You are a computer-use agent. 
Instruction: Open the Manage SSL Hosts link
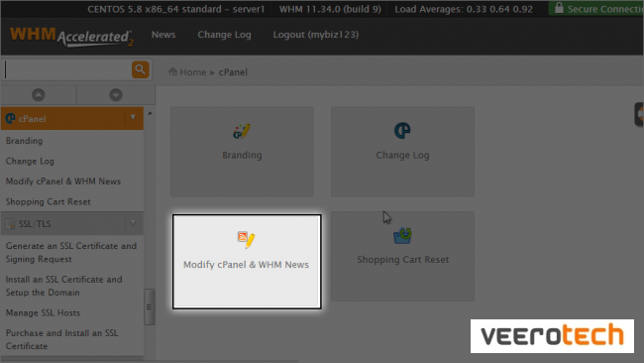[44, 312]
